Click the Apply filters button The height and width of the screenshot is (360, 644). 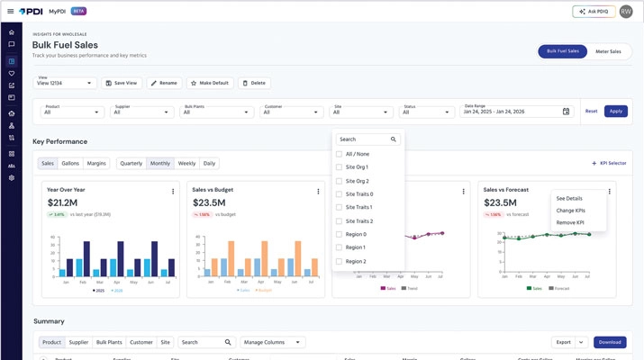pyautogui.click(x=616, y=112)
